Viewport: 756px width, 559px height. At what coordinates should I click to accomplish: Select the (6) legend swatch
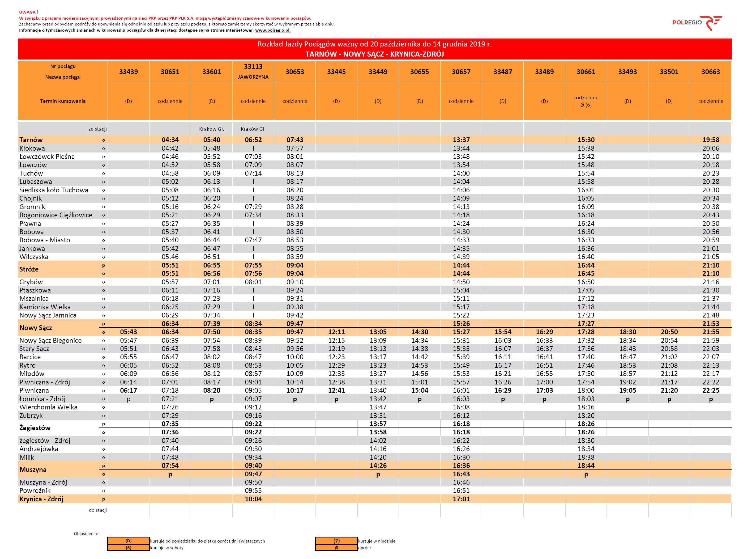click(129, 548)
